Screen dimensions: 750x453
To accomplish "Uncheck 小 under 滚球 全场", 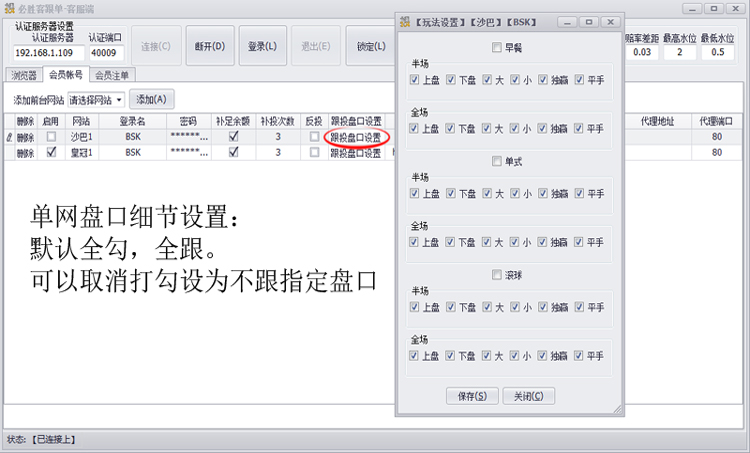I will 514,355.
